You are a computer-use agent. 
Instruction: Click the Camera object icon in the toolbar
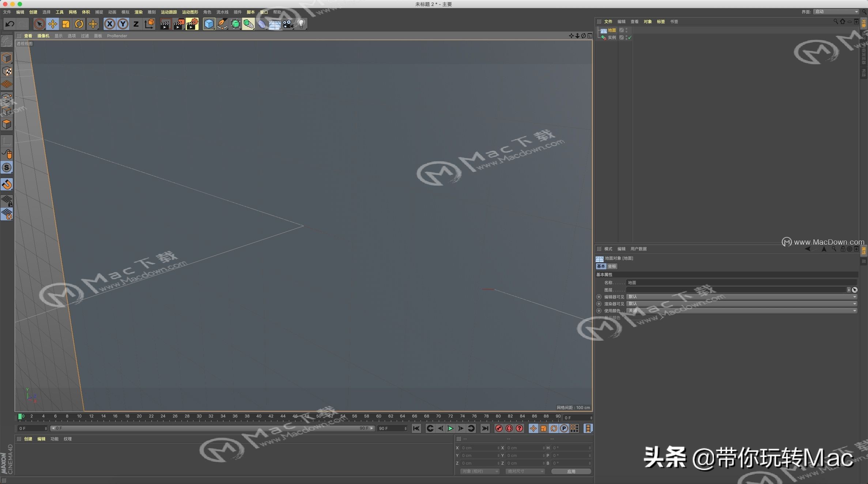pos(288,24)
